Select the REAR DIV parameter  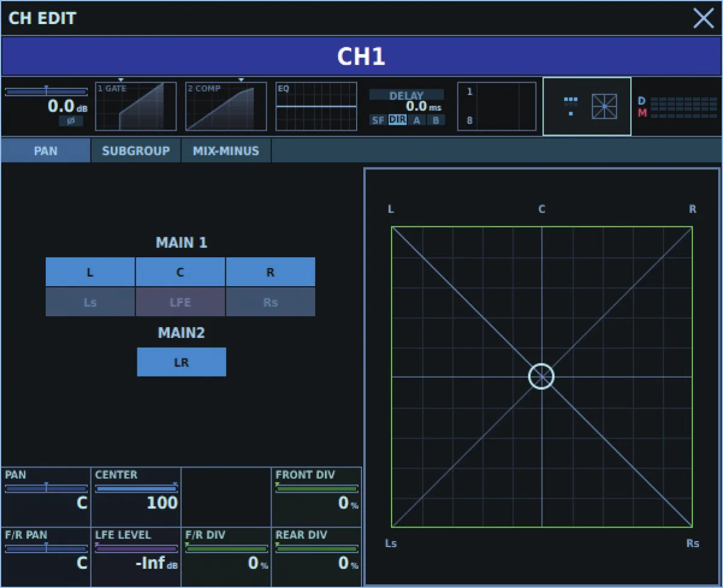[316, 557]
